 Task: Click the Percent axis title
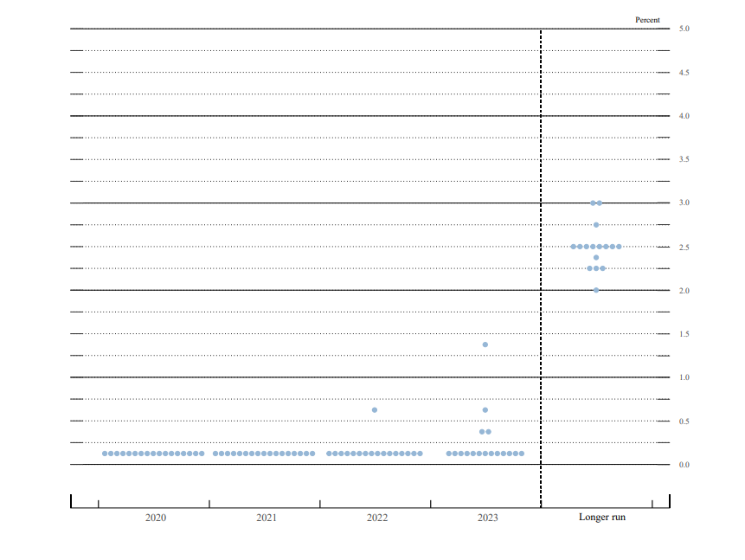click(647, 20)
